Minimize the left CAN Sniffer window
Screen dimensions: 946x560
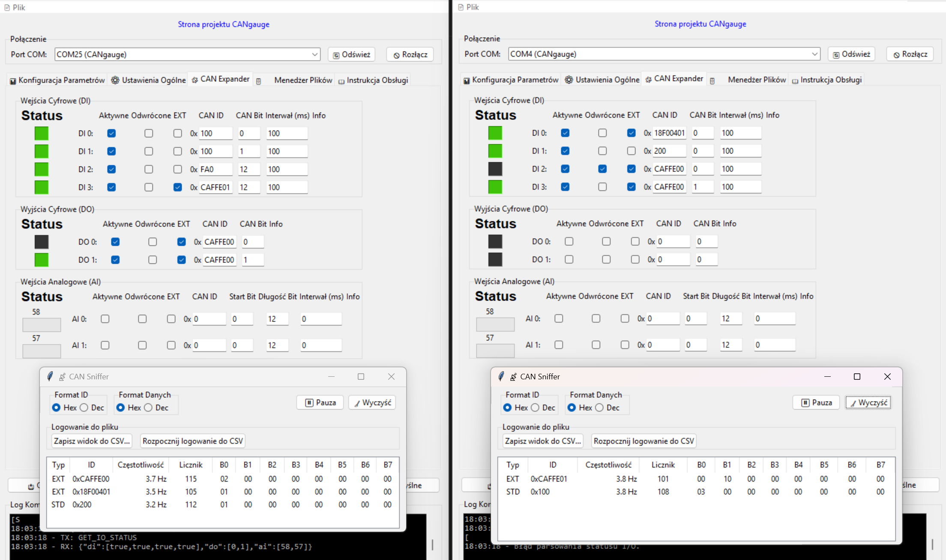(331, 376)
